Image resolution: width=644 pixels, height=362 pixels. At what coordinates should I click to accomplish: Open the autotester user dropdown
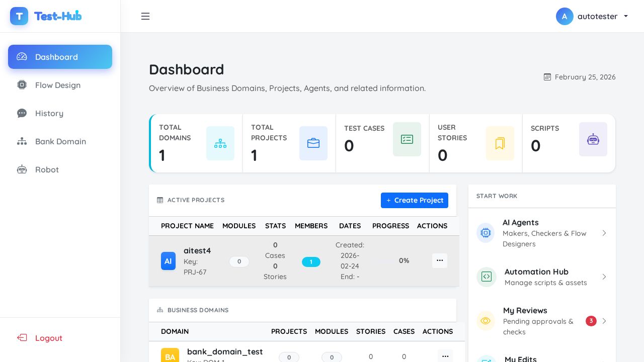coord(592,16)
